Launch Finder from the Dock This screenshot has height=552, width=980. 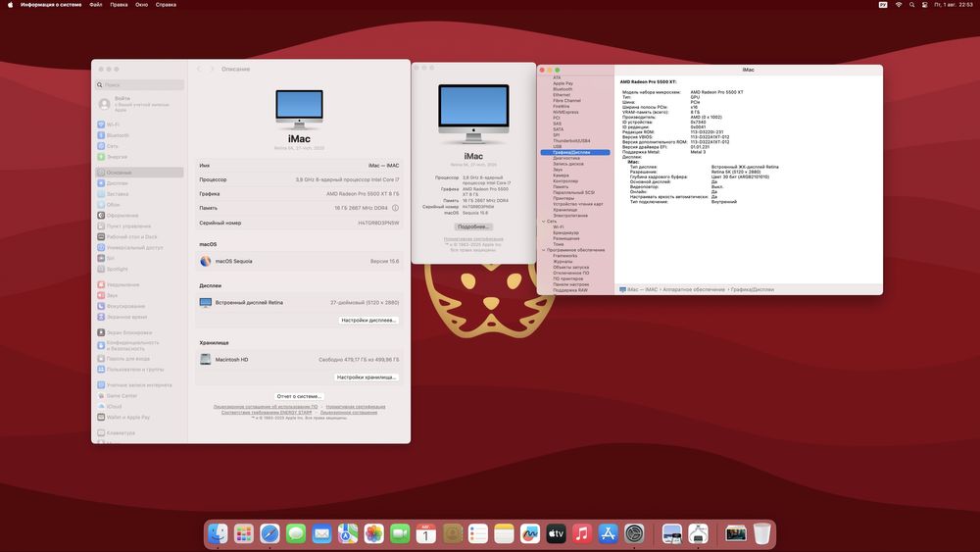pyautogui.click(x=218, y=534)
